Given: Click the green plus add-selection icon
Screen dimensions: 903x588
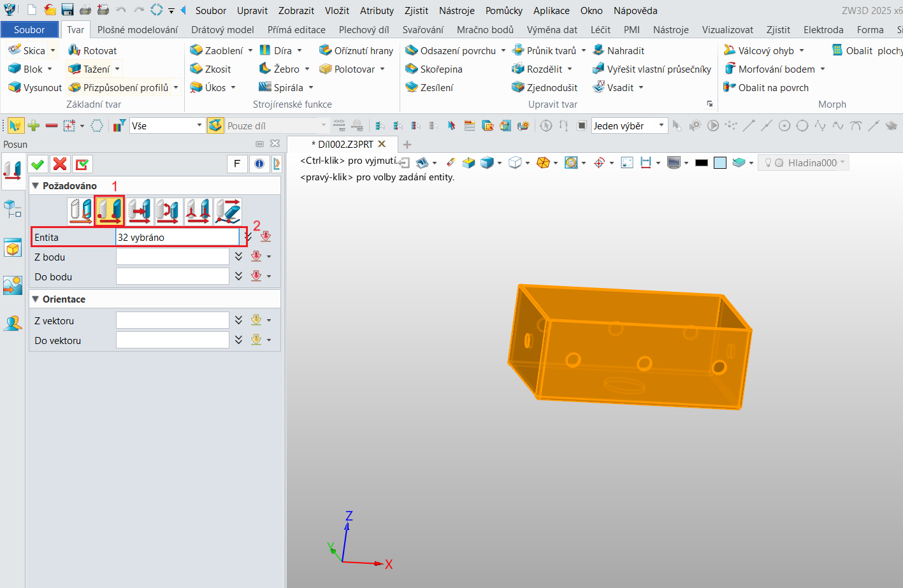Looking at the screenshot, I should pos(34,125).
